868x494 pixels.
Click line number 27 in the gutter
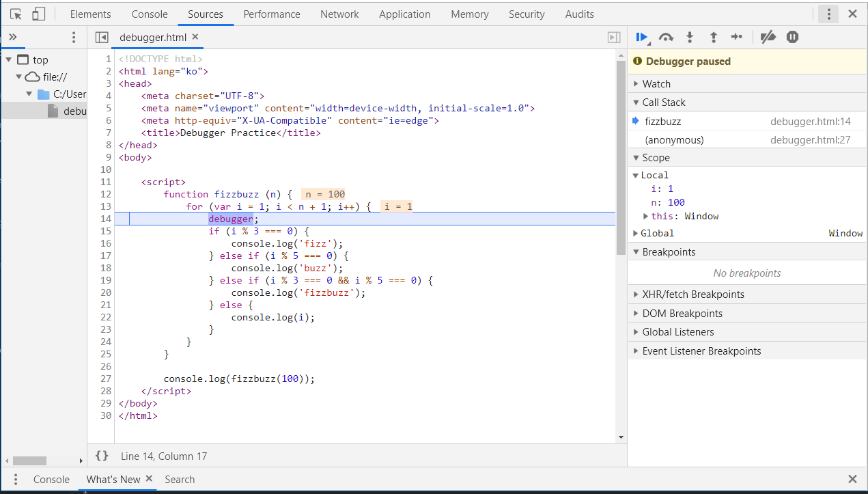click(106, 379)
